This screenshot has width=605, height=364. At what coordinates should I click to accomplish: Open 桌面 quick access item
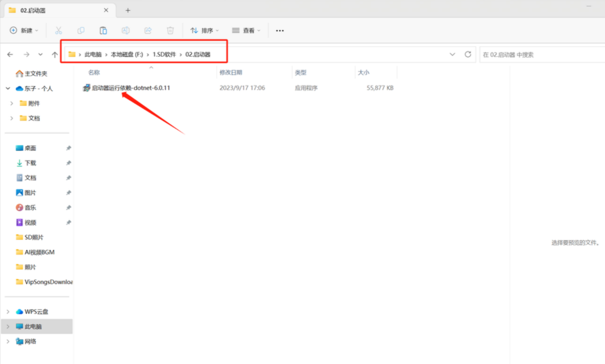(x=30, y=148)
